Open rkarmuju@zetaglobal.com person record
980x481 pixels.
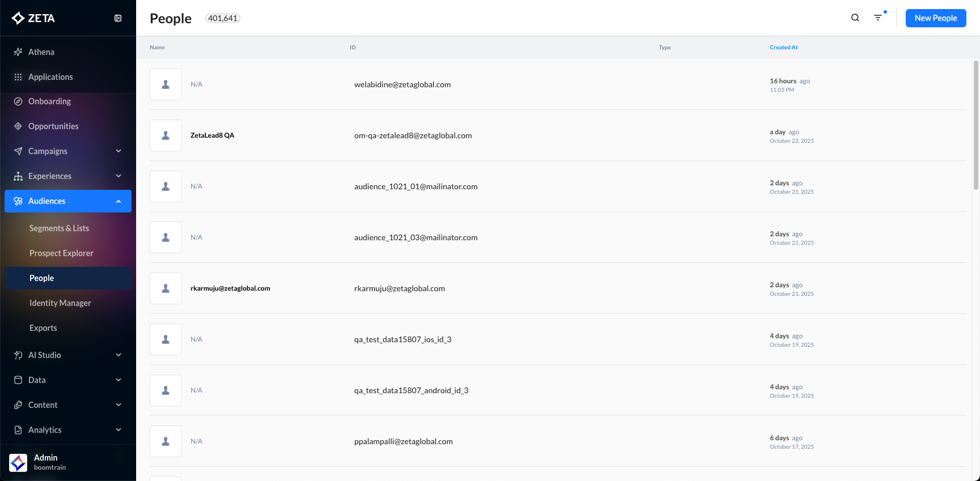coord(230,288)
